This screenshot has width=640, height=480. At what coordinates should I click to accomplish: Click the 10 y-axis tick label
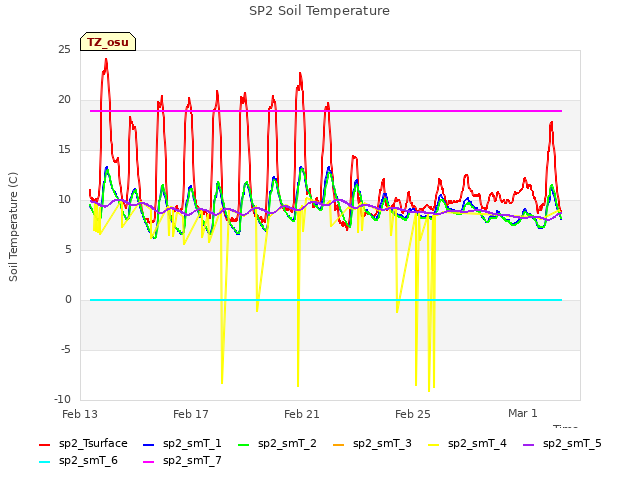64,200
